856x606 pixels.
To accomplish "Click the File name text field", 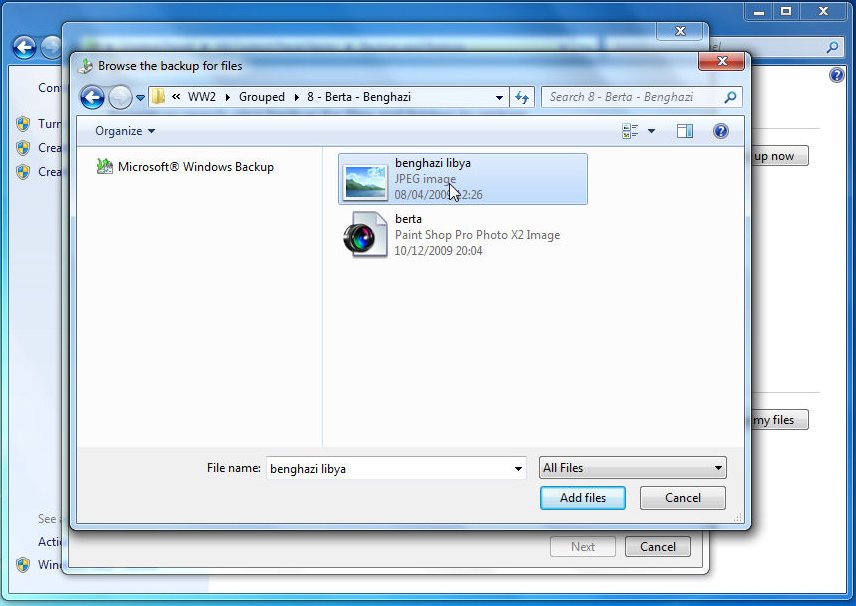I will click(388, 468).
